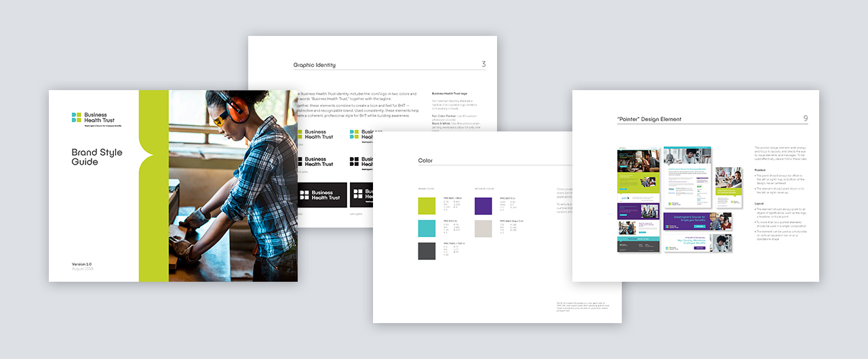Click the "Graphic Identity" page heading
Viewport: 868px width, 359px height.
coord(314,65)
